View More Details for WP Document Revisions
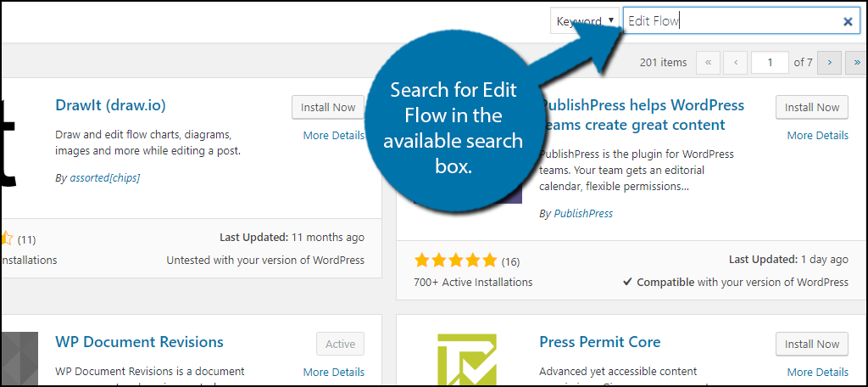868x387 pixels. (x=334, y=372)
